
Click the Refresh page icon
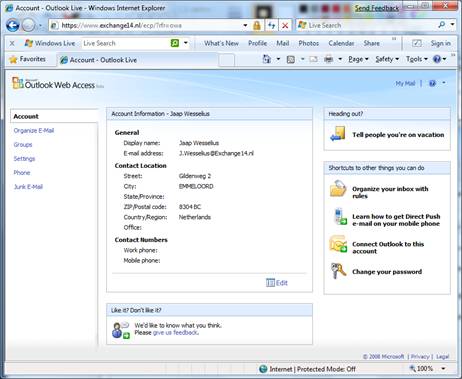[271, 25]
